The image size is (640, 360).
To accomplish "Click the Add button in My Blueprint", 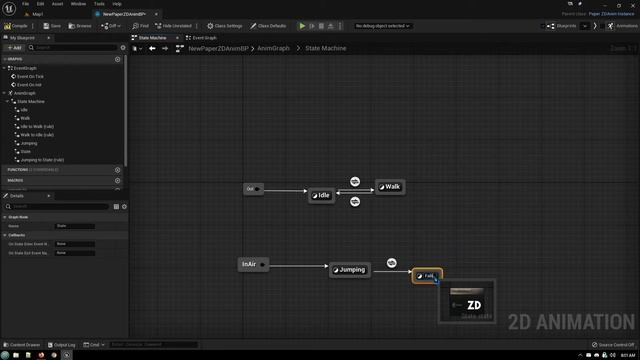I will 14,48.
